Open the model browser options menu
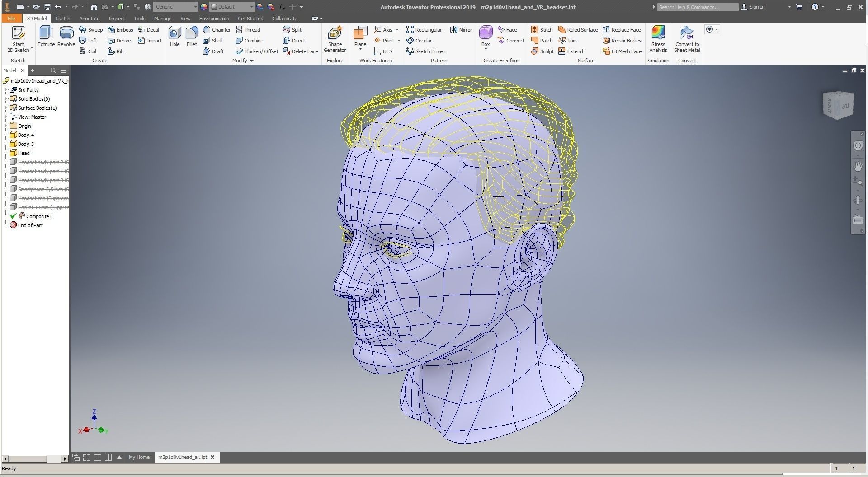Screen dimensions: 868x477 [x=63, y=70]
